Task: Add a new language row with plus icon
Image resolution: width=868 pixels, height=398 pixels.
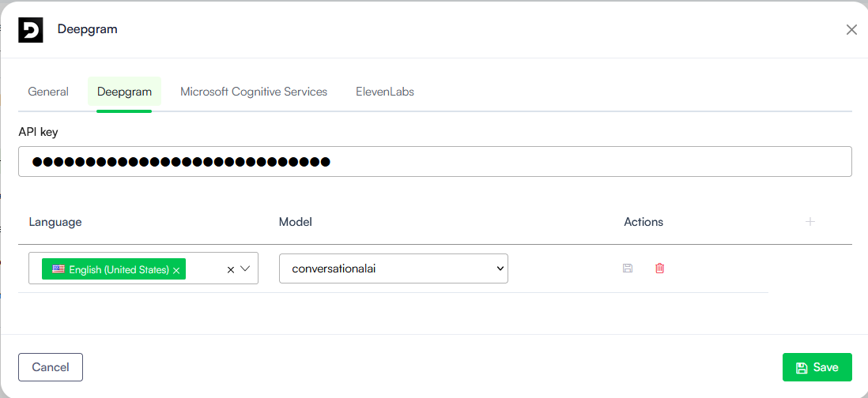Action: point(810,222)
